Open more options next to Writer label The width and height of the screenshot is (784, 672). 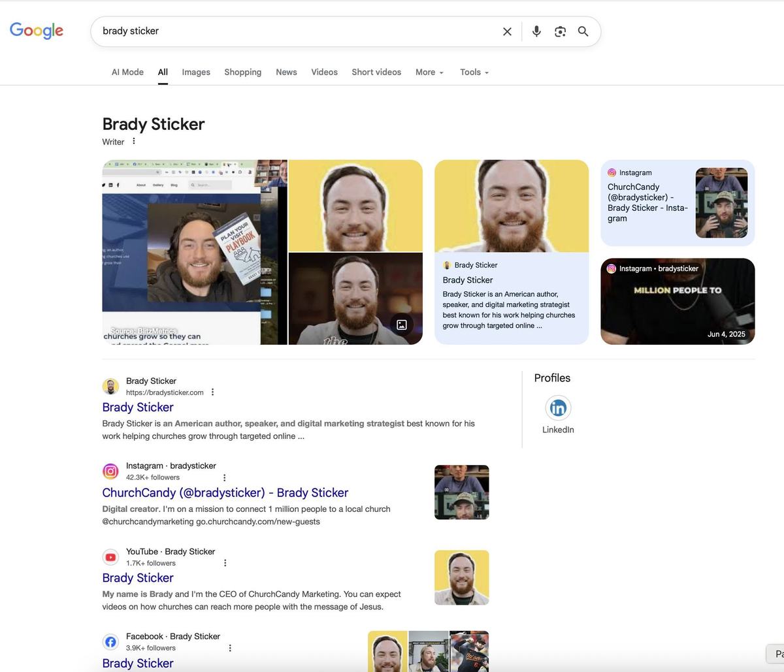pos(134,141)
